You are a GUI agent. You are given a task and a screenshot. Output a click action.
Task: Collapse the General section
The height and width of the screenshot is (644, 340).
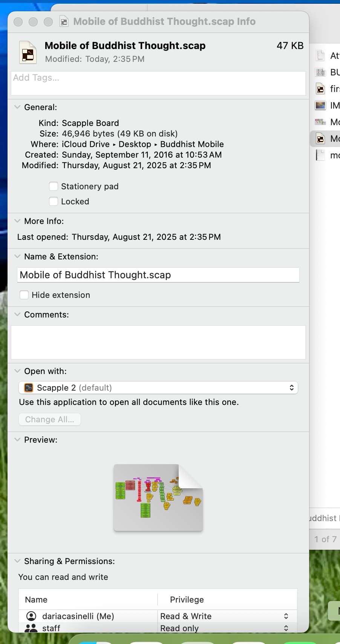coord(17,107)
